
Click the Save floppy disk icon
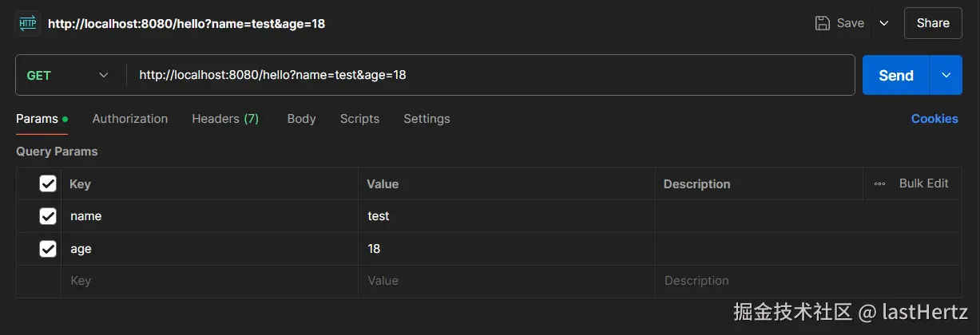pos(822,23)
